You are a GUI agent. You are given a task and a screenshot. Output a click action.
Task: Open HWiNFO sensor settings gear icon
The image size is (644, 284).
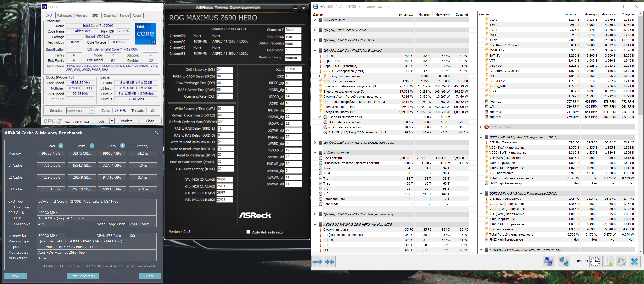point(621,262)
